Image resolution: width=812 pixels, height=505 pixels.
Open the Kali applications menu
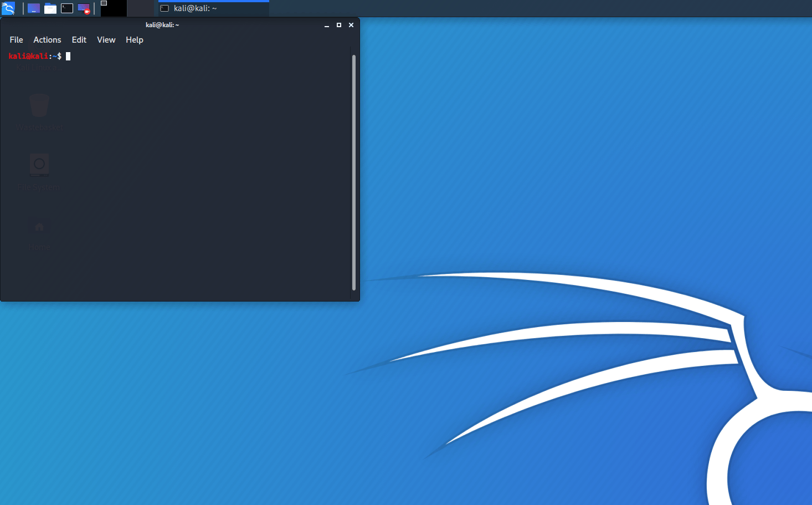(x=8, y=8)
